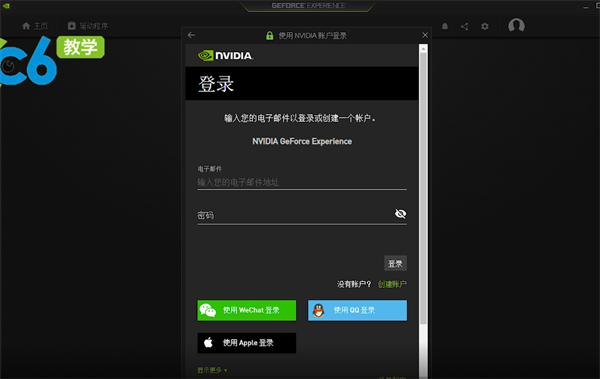600x379 pixels.
Task: Minimize the GeForce Experience window
Action: tap(586, 7)
